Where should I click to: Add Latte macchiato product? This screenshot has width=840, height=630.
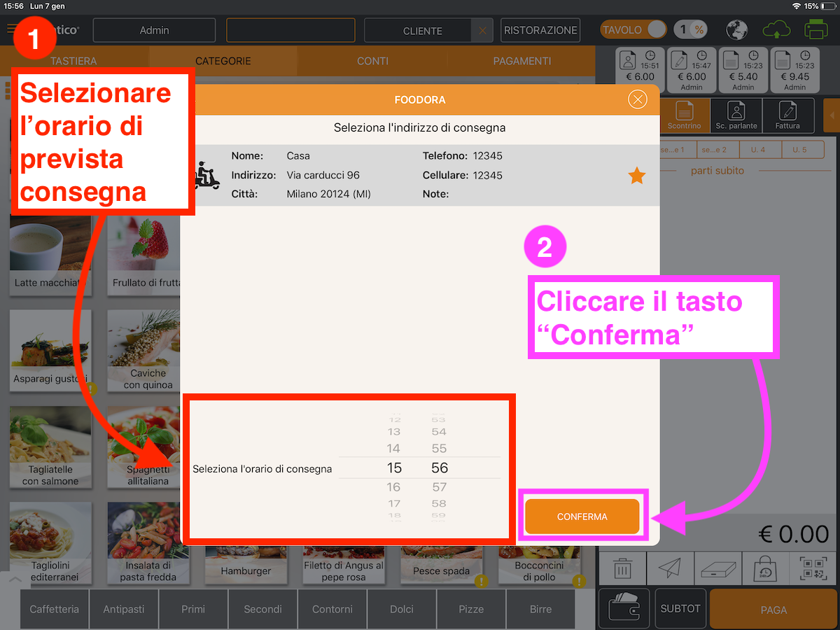click(50, 255)
